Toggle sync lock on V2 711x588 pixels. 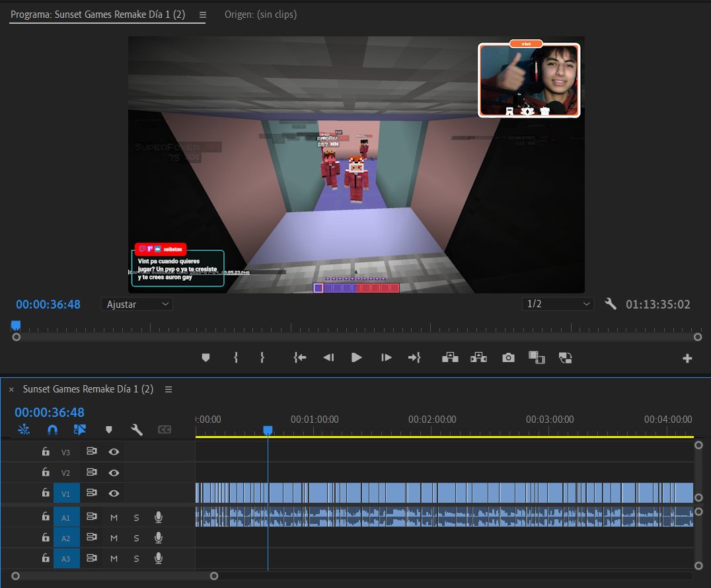(x=92, y=472)
